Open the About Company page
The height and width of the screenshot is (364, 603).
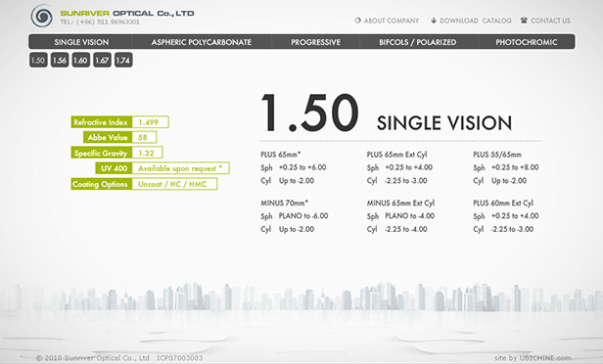click(x=392, y=21)
